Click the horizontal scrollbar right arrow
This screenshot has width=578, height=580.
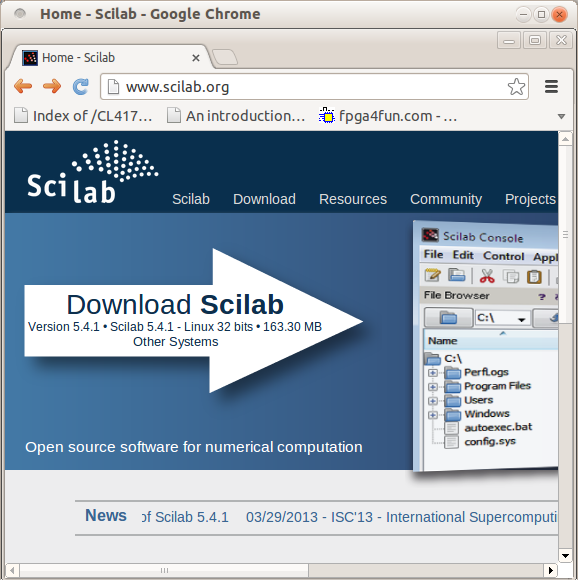[x=551, y=570]
